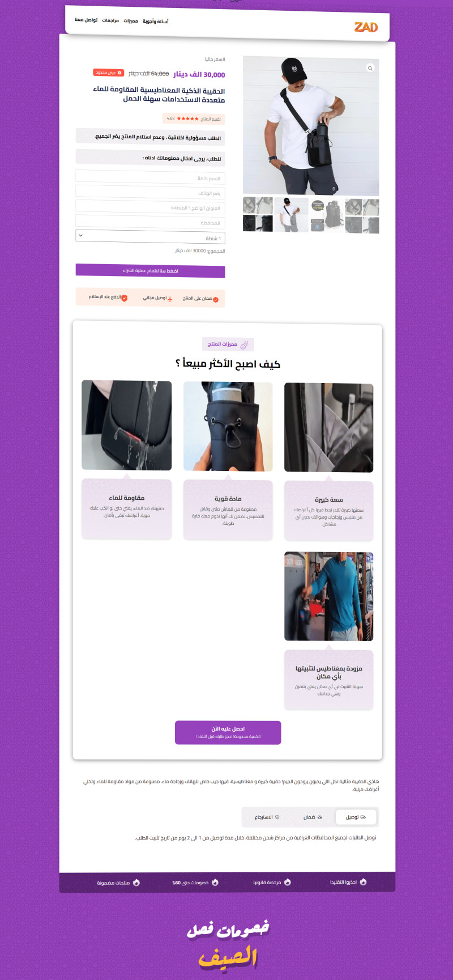Click the airplane free delivery icon
453x980 pixels.
click(x=170, y=298)
